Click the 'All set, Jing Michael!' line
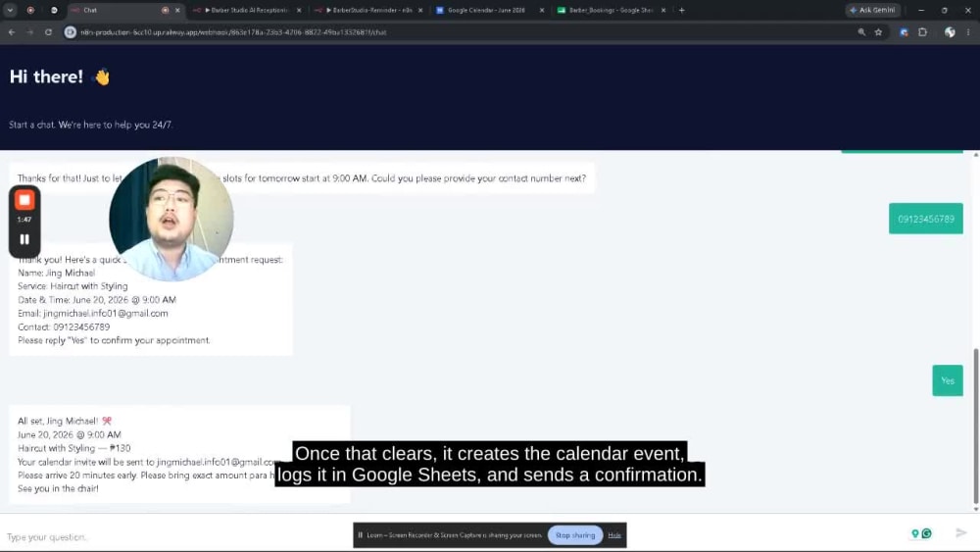The image size is (980, 552). [x=65, y=421]
